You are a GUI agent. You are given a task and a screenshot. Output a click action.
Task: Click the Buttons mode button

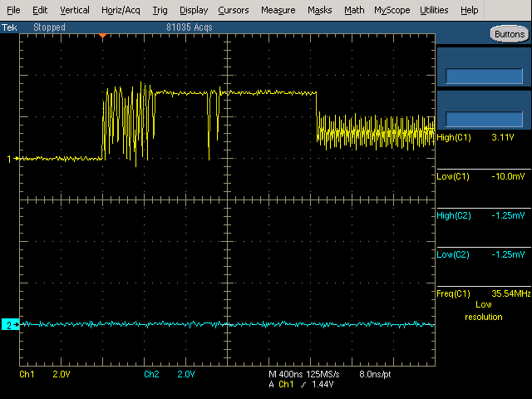(x=510, y=34)
